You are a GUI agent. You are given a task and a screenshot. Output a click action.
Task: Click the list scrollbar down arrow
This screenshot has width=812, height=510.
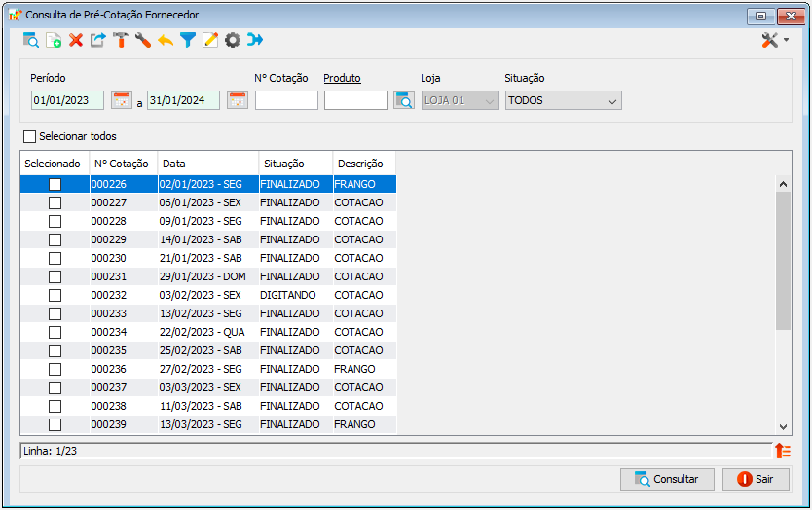783,427
